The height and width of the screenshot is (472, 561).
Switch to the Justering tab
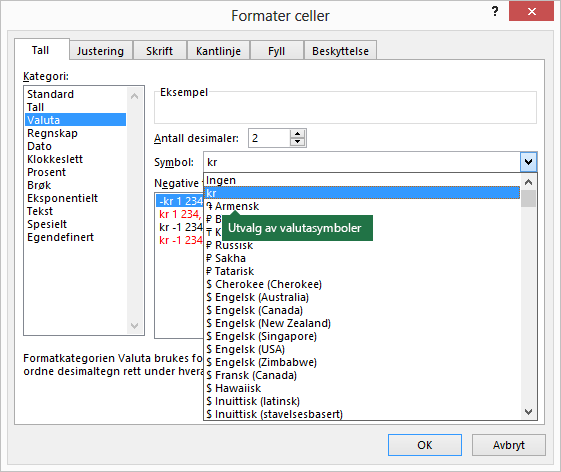(x=100, y=51)
